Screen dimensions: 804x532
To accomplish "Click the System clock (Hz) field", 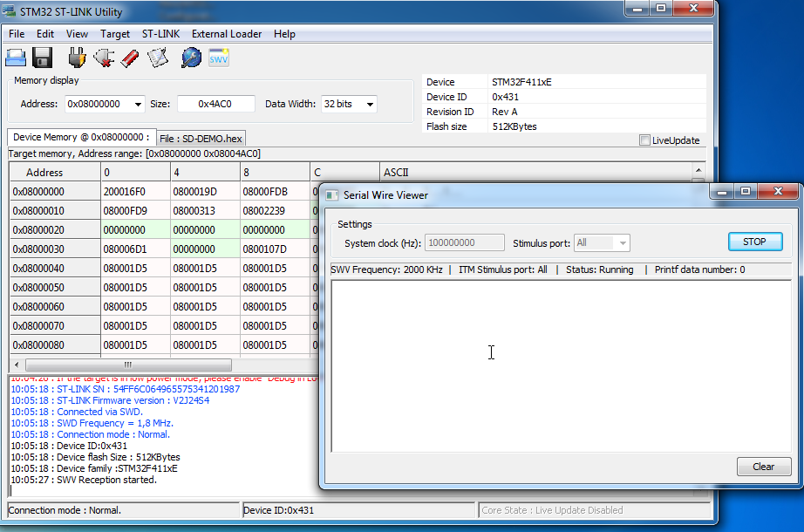I will 465,242.
